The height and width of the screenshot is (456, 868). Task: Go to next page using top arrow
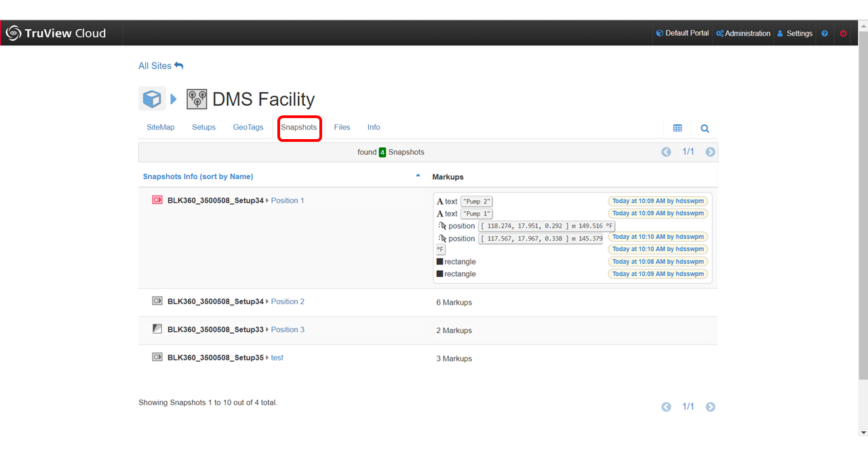tap(710, 152)
